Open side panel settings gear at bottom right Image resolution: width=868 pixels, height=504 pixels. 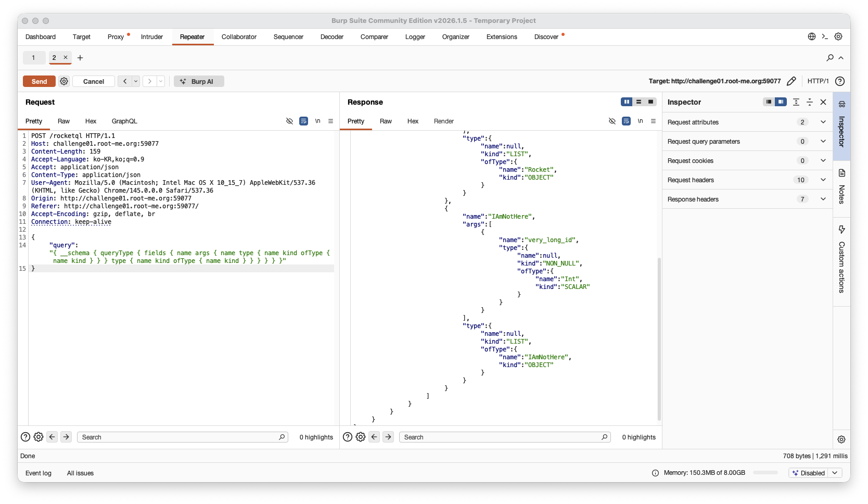pos(841,439)
